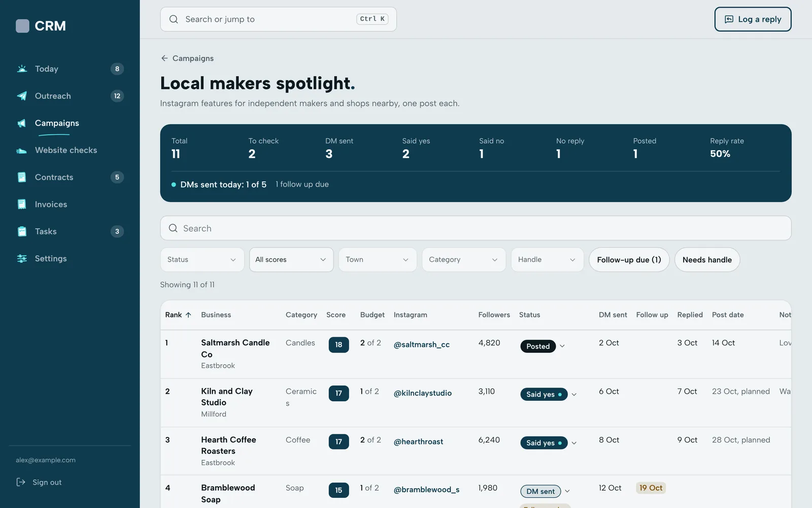812x508 pixels.
Task: Open the Status filter dropdown
Action: click(x=202, y=260)
